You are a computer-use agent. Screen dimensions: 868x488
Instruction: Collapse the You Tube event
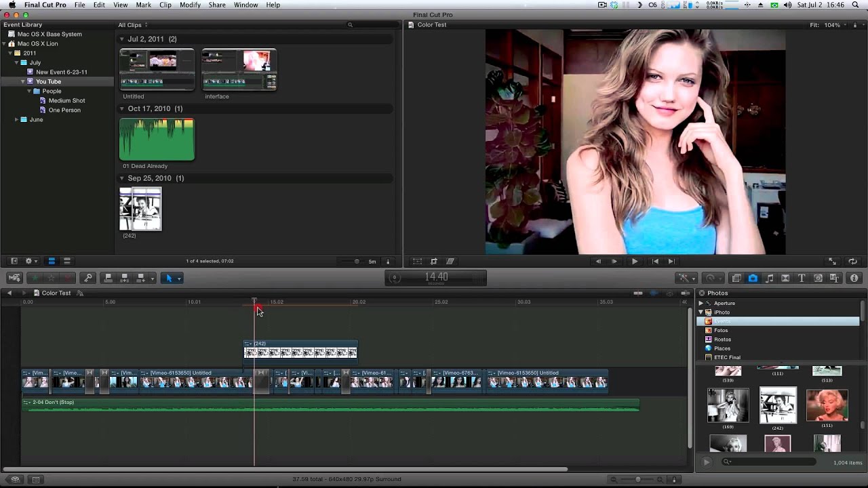(x=22, y=81)
